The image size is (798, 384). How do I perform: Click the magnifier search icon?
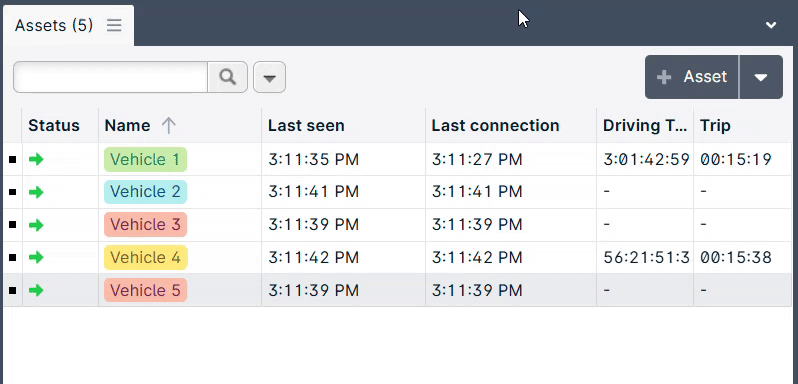[x=227, y=77]
